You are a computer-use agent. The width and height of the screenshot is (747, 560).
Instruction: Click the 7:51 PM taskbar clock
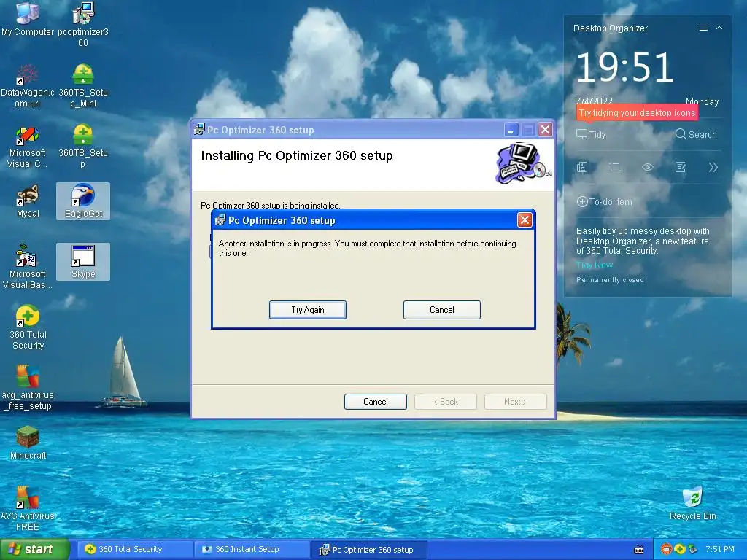click(x=720, y=550)
